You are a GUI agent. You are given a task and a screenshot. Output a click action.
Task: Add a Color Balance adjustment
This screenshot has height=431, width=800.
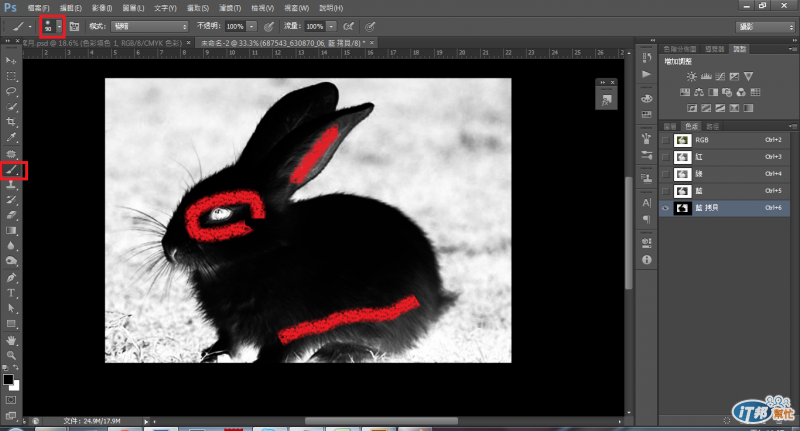pos(699,92)
